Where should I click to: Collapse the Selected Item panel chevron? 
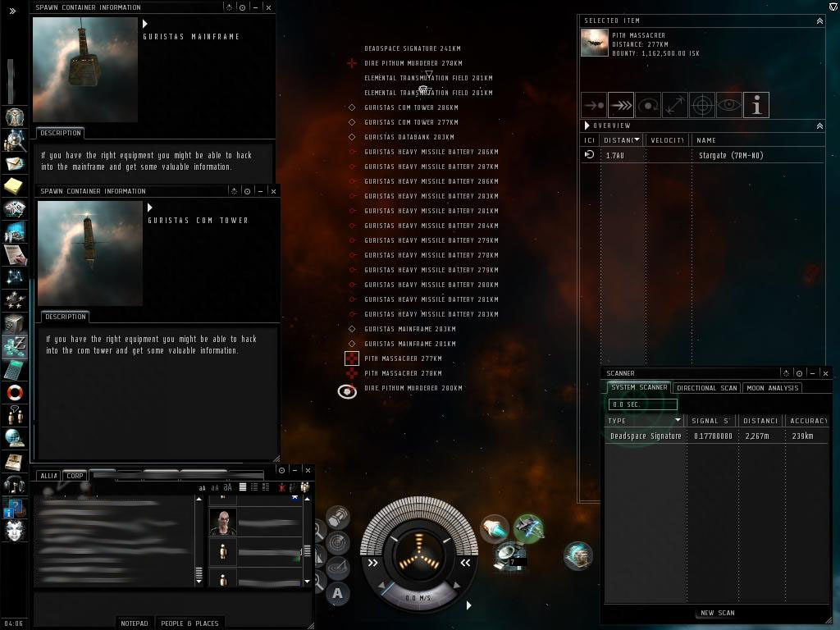click(x=819, y=21)
